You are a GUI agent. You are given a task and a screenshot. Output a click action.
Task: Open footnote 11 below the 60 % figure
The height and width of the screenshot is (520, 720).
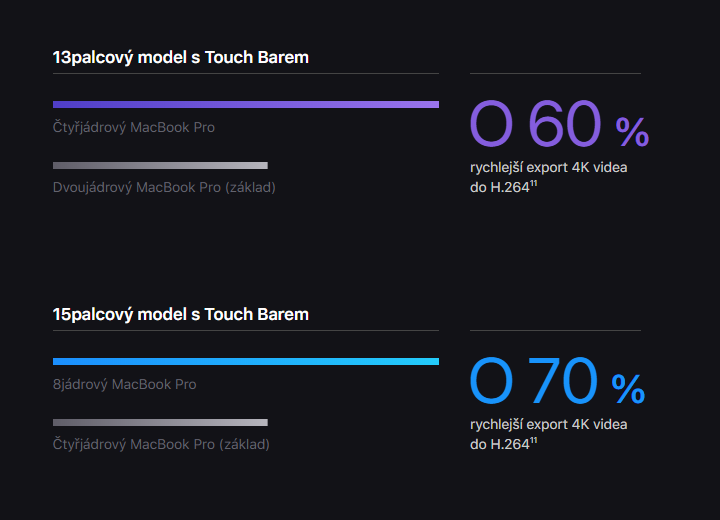534,183
